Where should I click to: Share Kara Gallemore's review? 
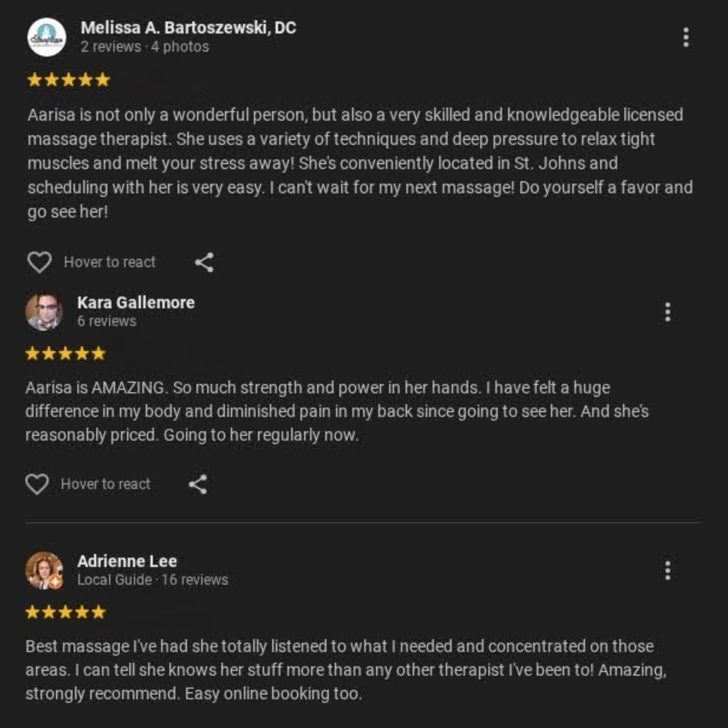coord(198,484)
